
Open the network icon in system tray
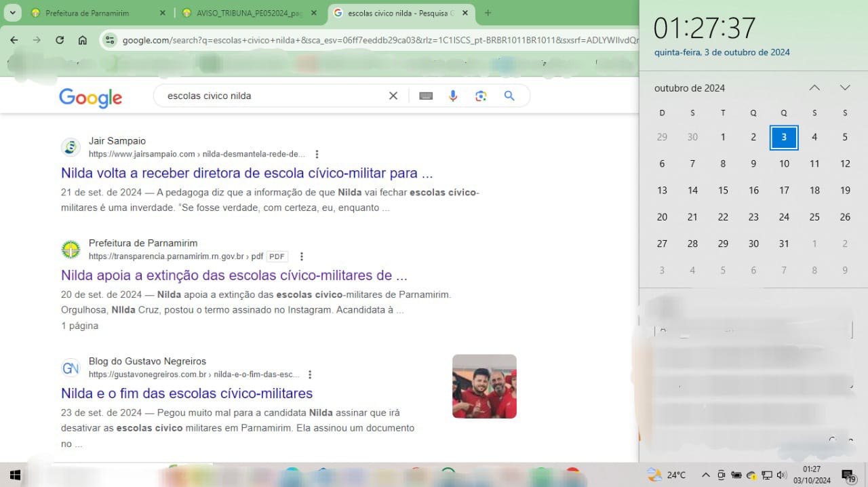(x=766, y=475)
